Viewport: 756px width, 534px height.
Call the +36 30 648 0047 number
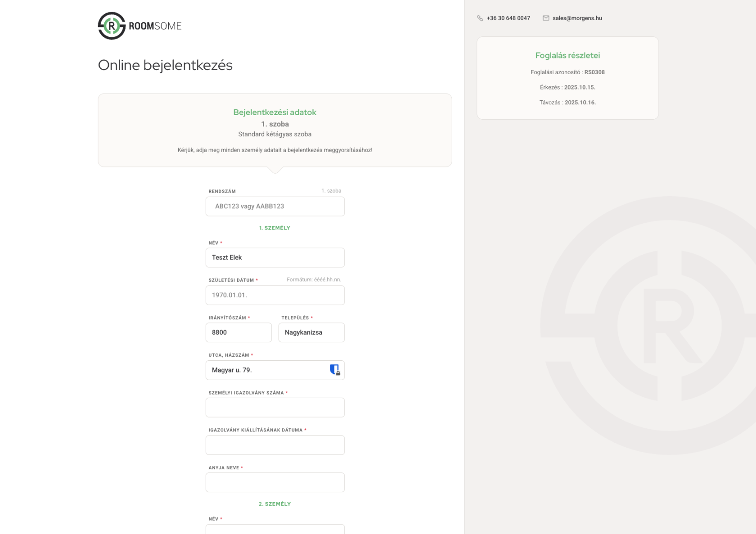[508, 18]
